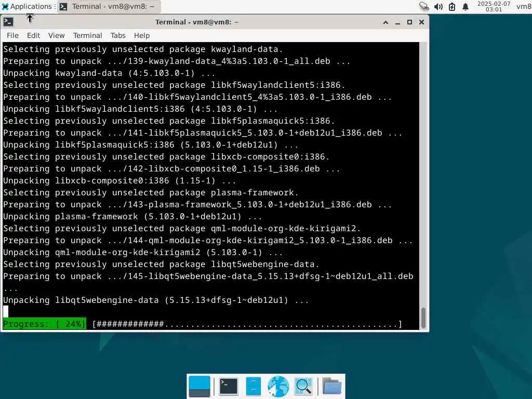
Task: Open the File menu
Action: pyautogui.click(x=12, y=35)
